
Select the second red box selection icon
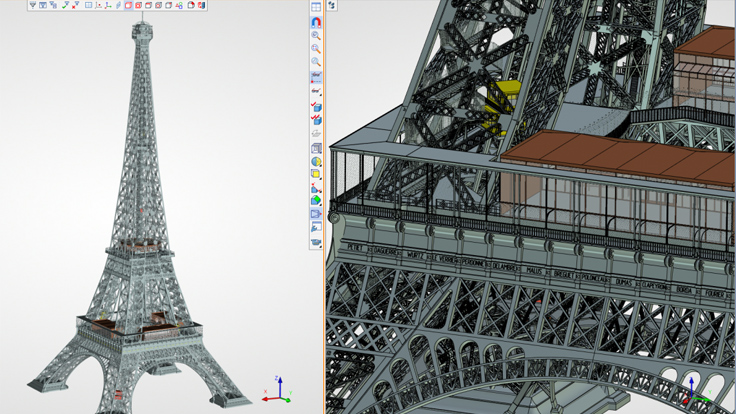(138, 5)
